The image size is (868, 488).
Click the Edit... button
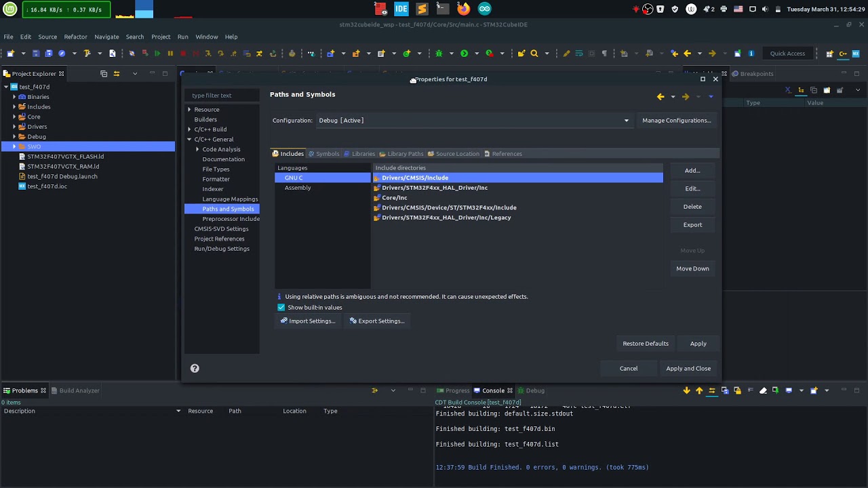692,188
